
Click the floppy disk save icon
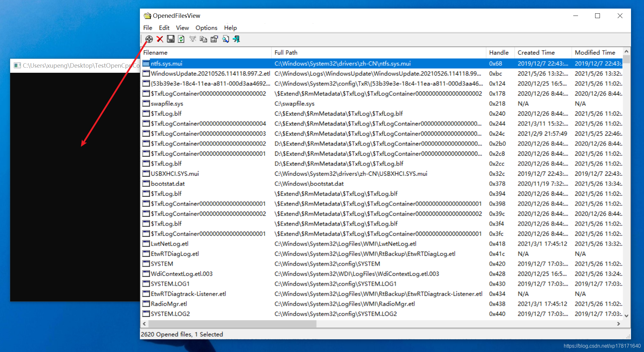click(x=170, y=39)
